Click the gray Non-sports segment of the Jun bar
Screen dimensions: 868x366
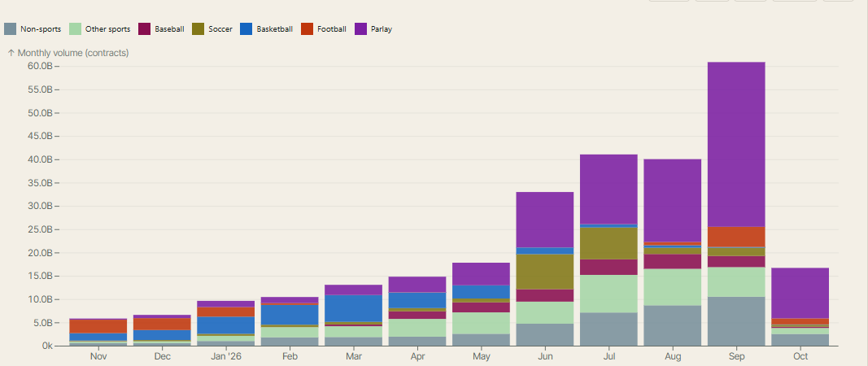pos(545,334)
